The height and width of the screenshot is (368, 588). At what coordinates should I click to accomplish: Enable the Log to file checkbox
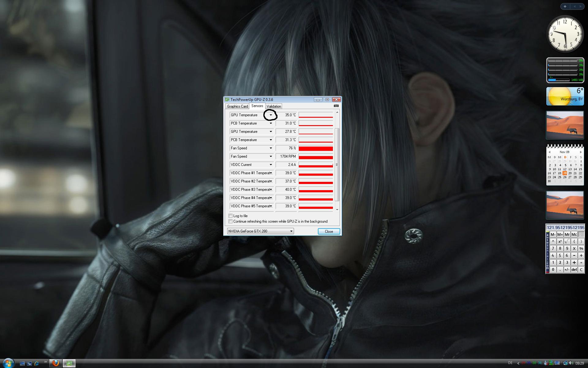[x=231, y=216]
